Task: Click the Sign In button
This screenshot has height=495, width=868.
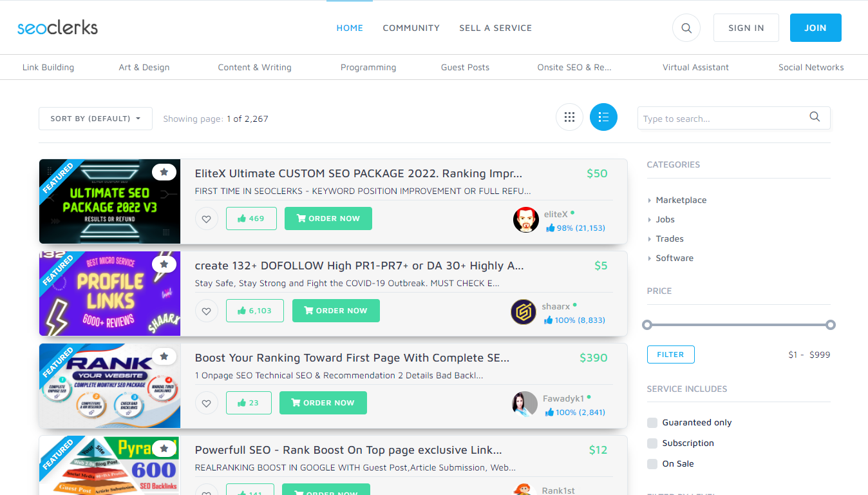Action: (x=746, y=28)
